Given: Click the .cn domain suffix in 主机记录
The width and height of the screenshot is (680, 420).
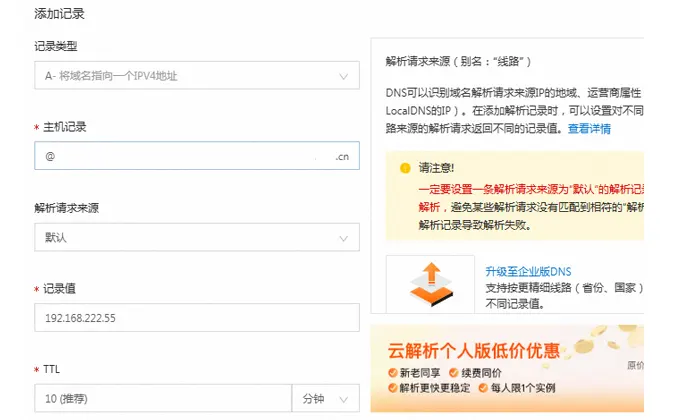Looking at the screenshot, I should click(342, 157).
